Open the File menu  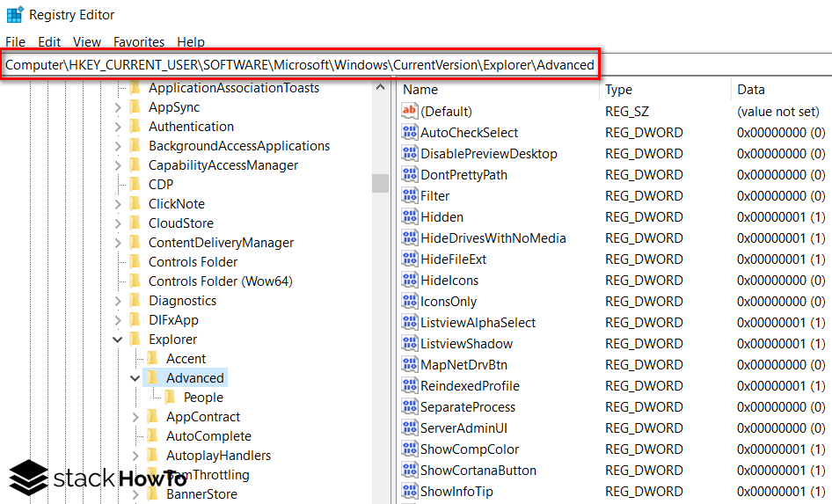[15, 42]
